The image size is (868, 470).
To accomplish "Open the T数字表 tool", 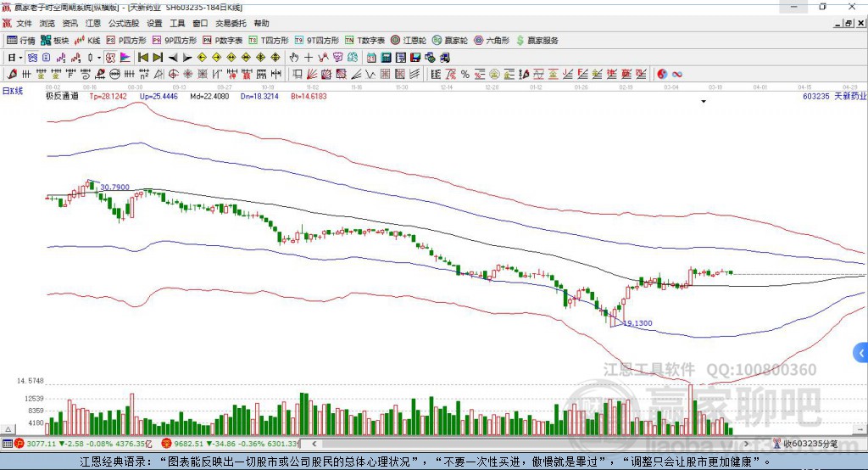I will [x=364, y=41].
